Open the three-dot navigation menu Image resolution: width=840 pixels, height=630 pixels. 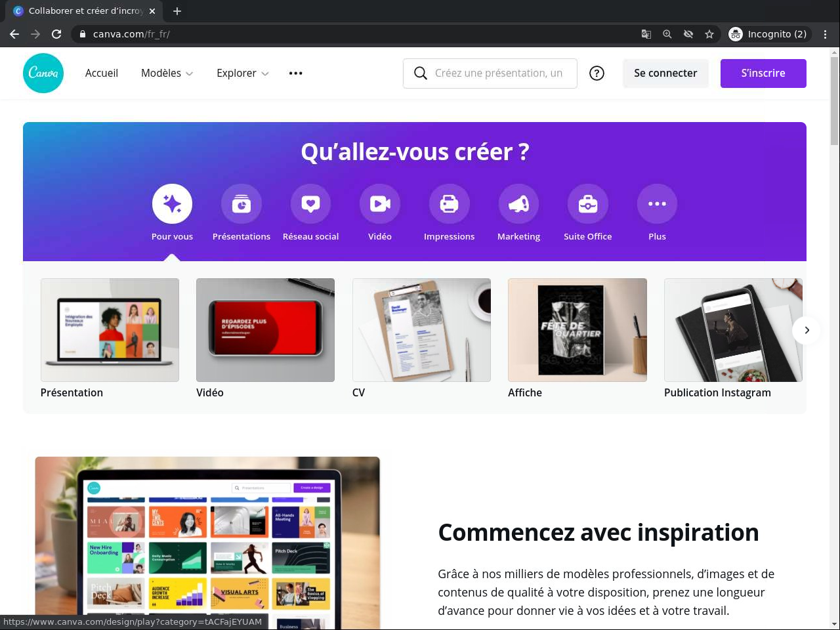(296, 73)
